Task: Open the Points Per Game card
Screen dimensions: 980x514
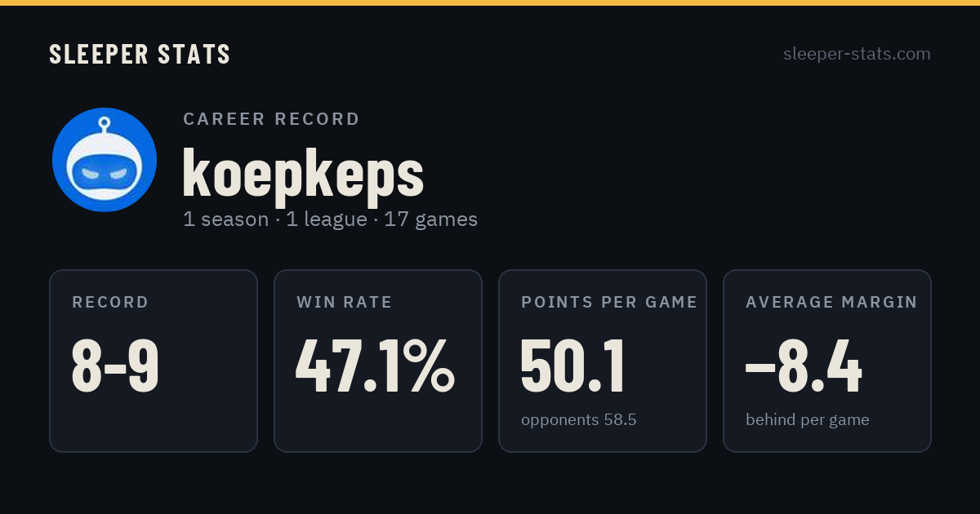Action: coord(603,361)
